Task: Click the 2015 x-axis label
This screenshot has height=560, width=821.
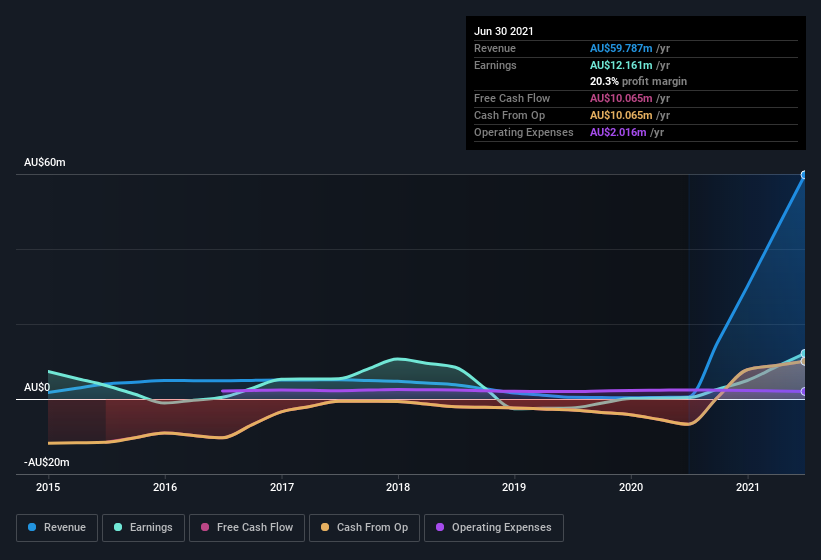Action: (x=48, y=487)
